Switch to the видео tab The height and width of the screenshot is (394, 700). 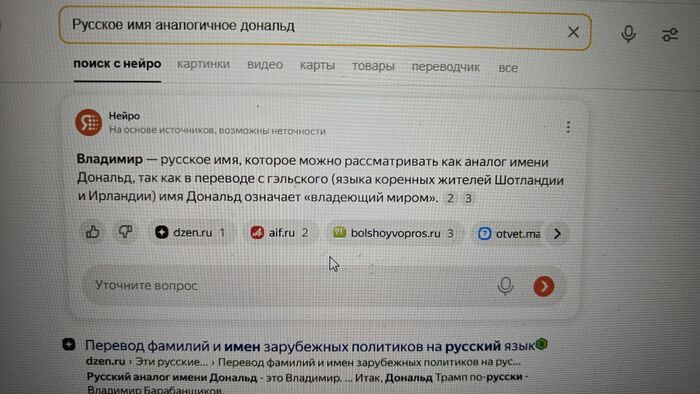[265, 65]
